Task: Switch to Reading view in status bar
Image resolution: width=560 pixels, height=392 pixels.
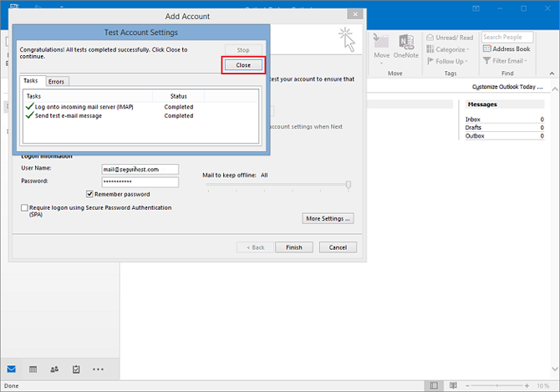Action: (x=452, y=385)
